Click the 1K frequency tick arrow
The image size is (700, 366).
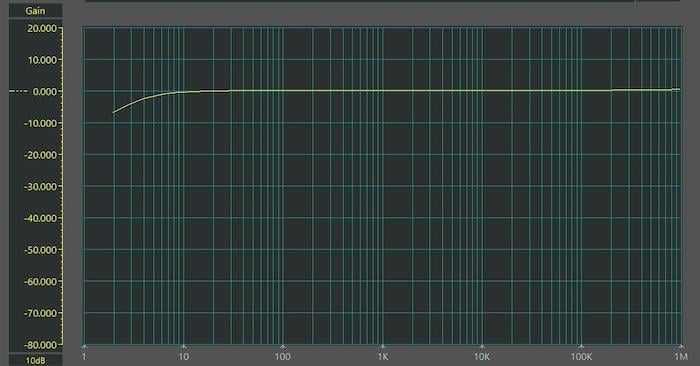tap(382, 346)
